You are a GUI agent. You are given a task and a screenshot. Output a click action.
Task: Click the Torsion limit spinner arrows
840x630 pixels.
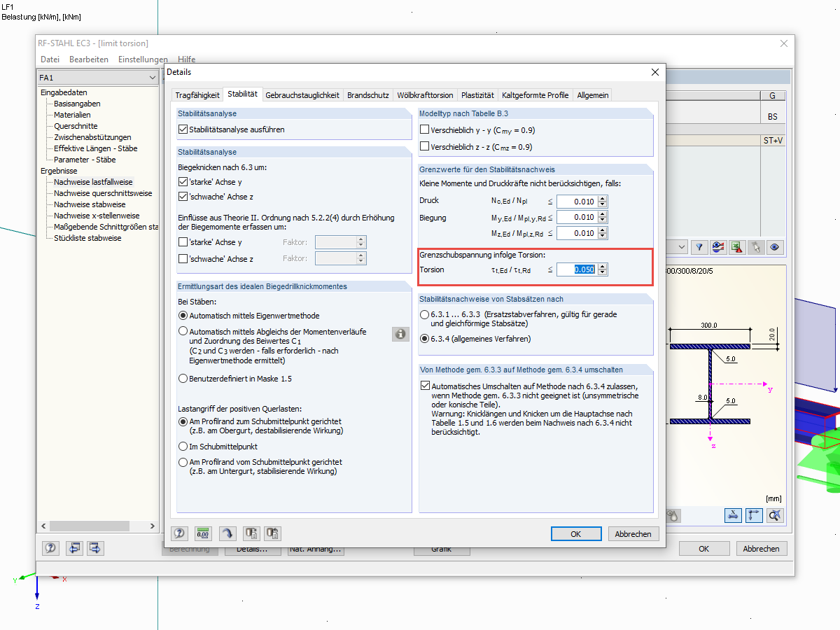click(x=603, y=269)
